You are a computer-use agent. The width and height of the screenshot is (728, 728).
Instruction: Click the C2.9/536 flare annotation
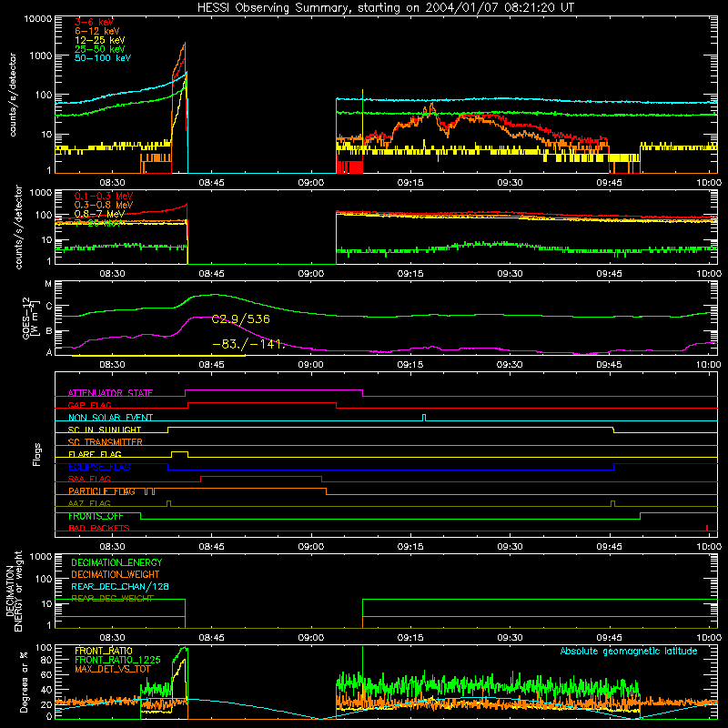(x=240, y=319)
